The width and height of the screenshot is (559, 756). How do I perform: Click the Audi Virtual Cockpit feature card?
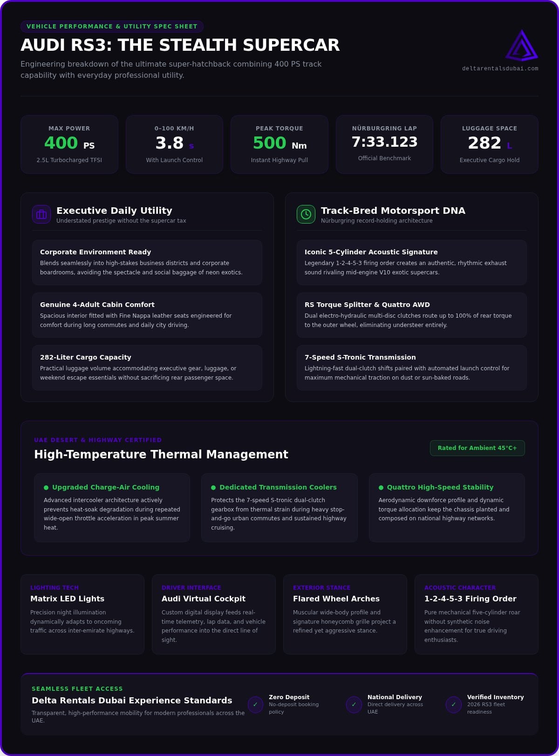pos(214,614)
